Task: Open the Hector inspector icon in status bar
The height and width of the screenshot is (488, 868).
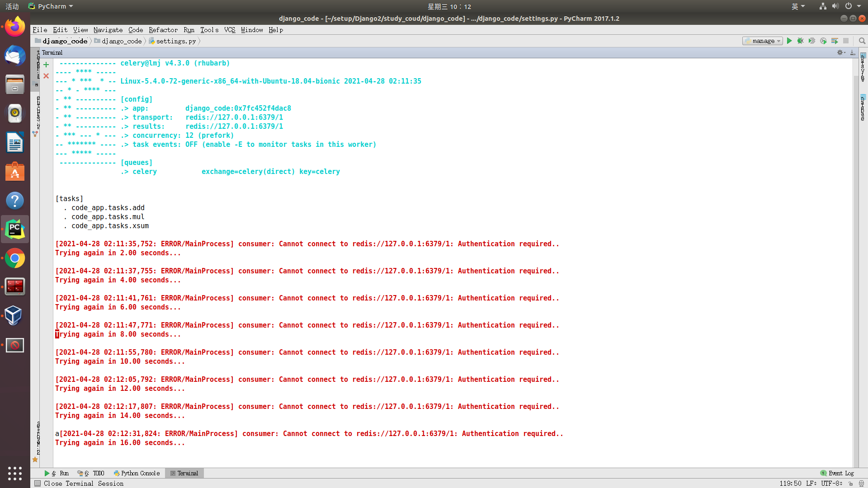Action: point(861,483)
